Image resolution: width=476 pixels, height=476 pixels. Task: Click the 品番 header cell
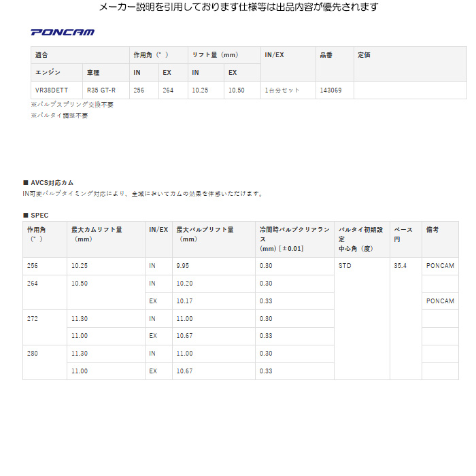pos(335,64)
